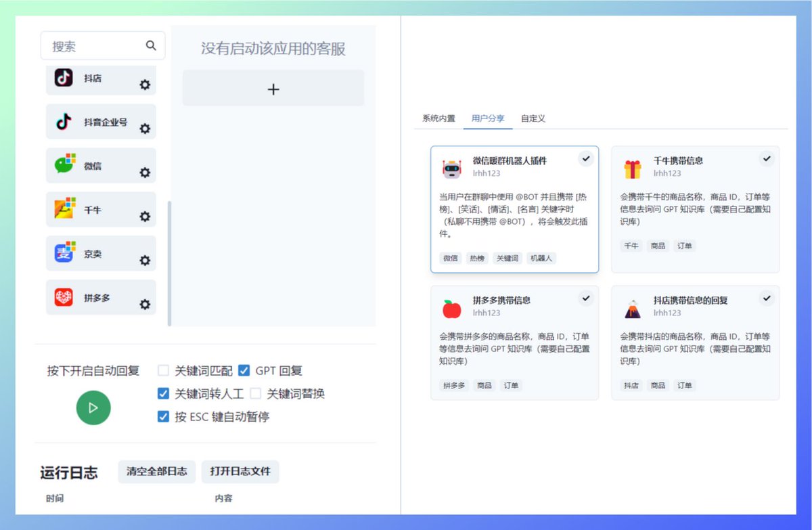Click 商品 tag on 千牛携带信息 card

[x=658, y=246]
